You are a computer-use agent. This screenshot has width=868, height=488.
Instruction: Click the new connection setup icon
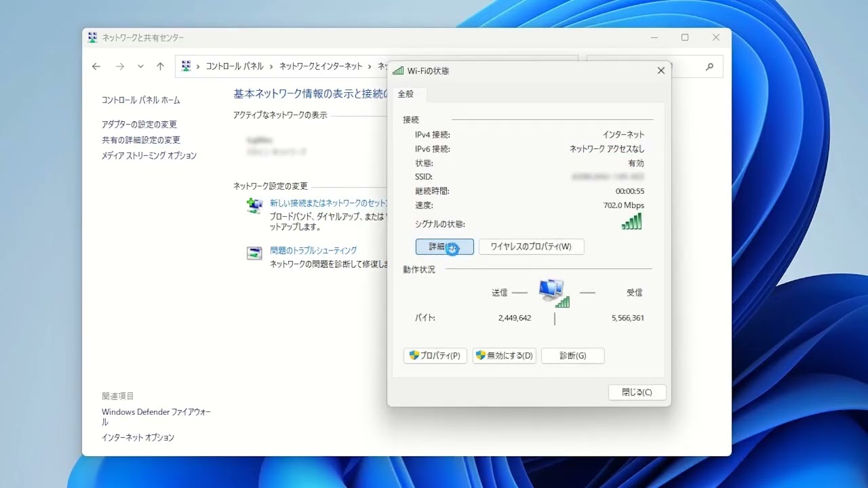(254, 206)
